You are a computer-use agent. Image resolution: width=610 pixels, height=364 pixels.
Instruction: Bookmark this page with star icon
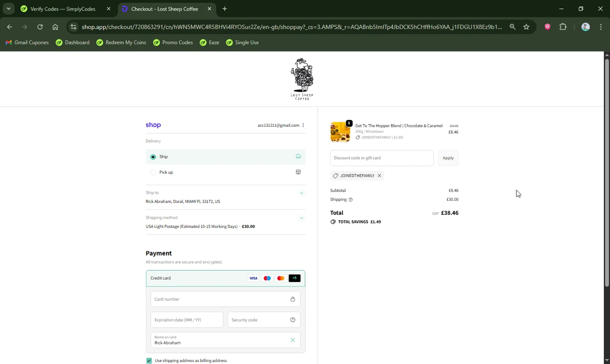526,27
